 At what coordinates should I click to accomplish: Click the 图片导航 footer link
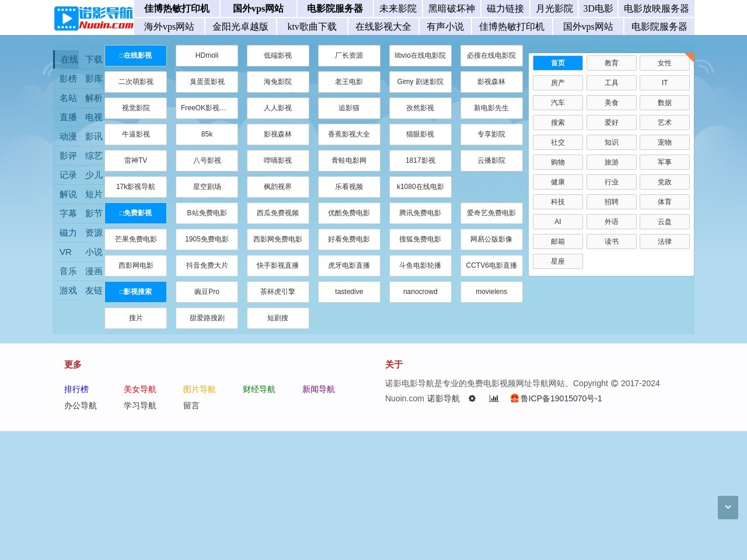click(200, 389)
